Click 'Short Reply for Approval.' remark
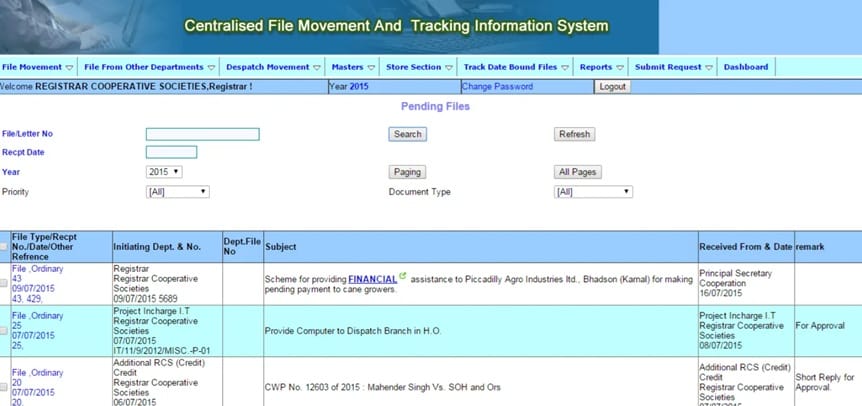 [x=825, y=382]
